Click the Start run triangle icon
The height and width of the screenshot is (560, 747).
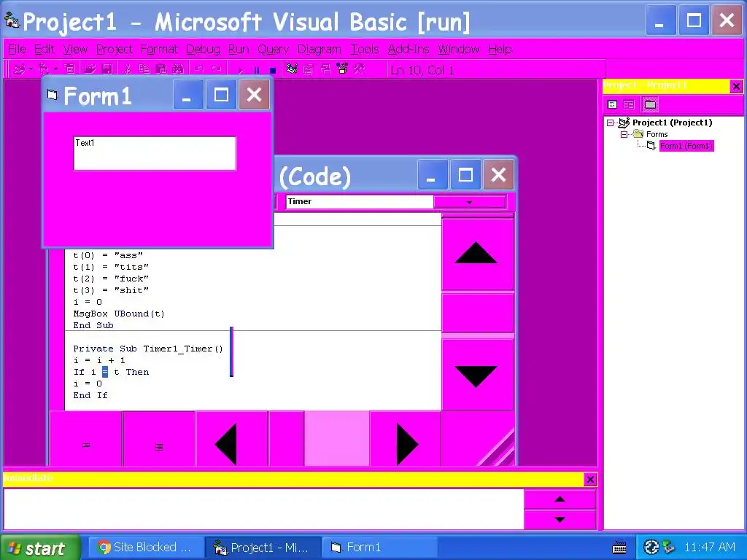(x=241, y=71)
